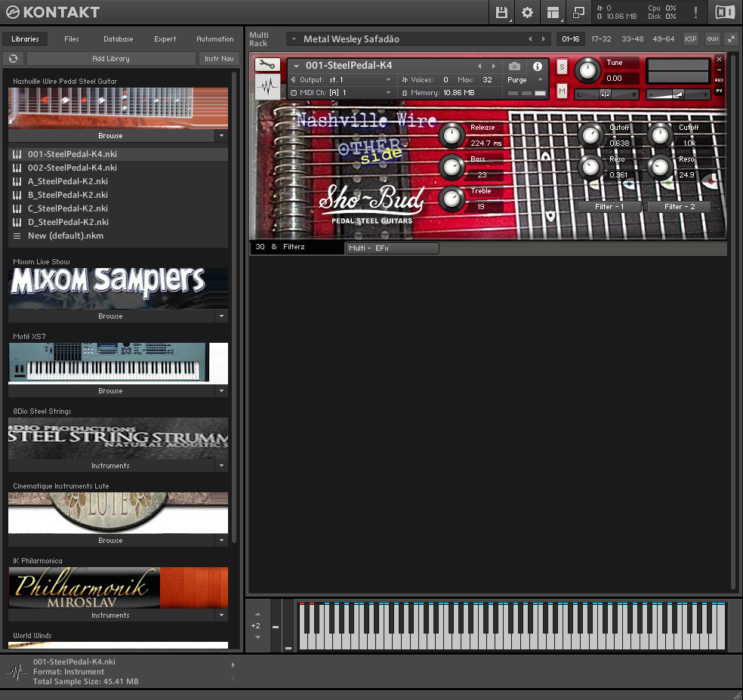This screenshot has height=700, width=743.
Task: Browse the Cinematique Instruments Lute library
Action: click(x=111, y=540)
